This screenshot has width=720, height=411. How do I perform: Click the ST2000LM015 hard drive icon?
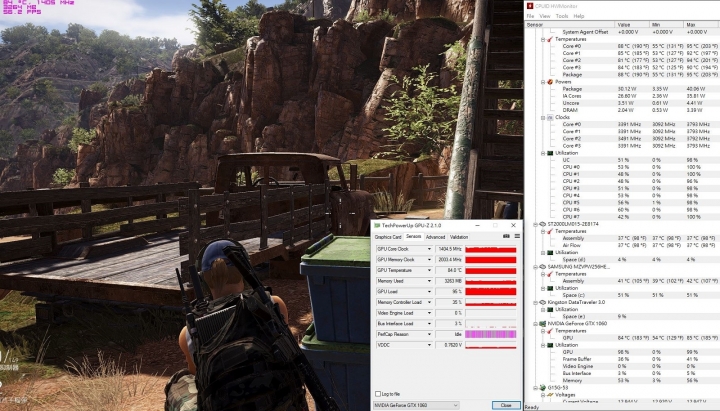tap(542, 224)
